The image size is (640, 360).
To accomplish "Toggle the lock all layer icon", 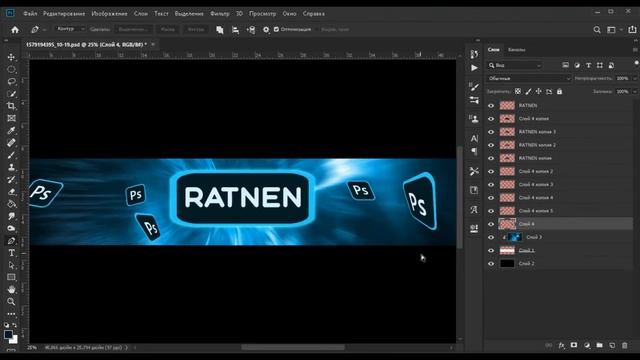I will (x=560, y=91).
